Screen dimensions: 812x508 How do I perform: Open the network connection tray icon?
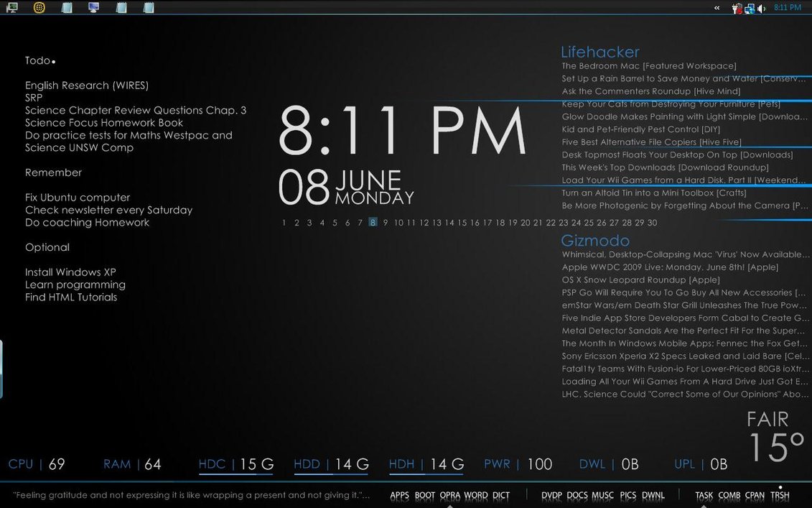click(750, 9)
